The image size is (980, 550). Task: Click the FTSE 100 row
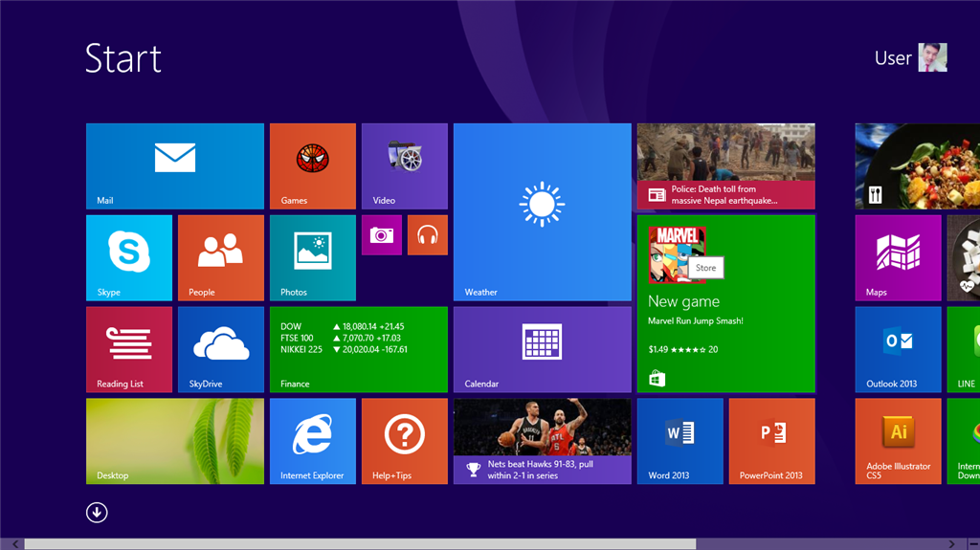pyautogui.click(x=341, y=338)
